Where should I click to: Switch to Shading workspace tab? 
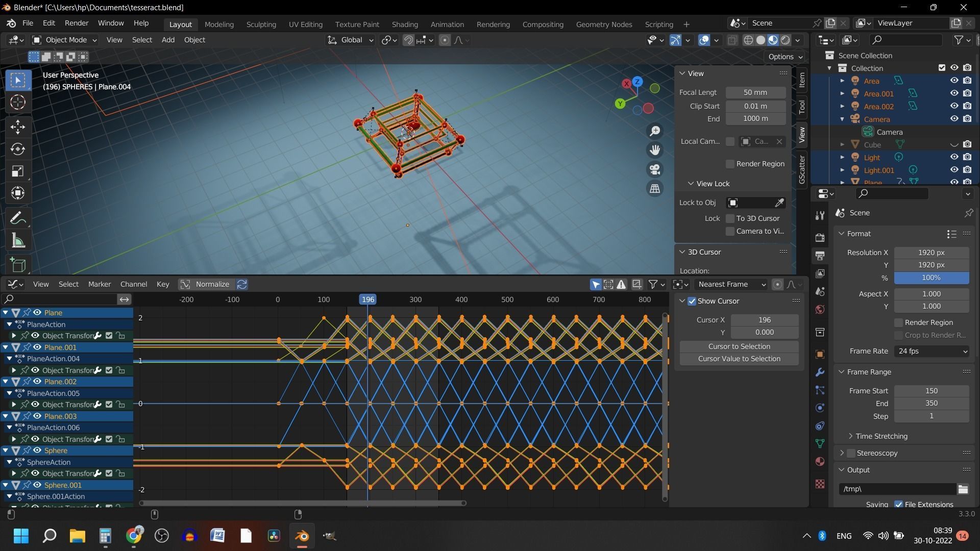click(x=405, y=24)
